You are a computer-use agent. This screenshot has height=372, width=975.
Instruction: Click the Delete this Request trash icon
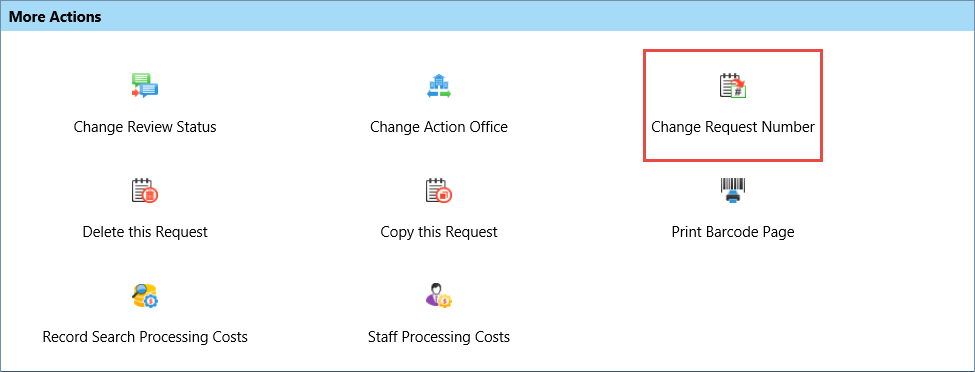pyautogui.click(x=145, y=191)
